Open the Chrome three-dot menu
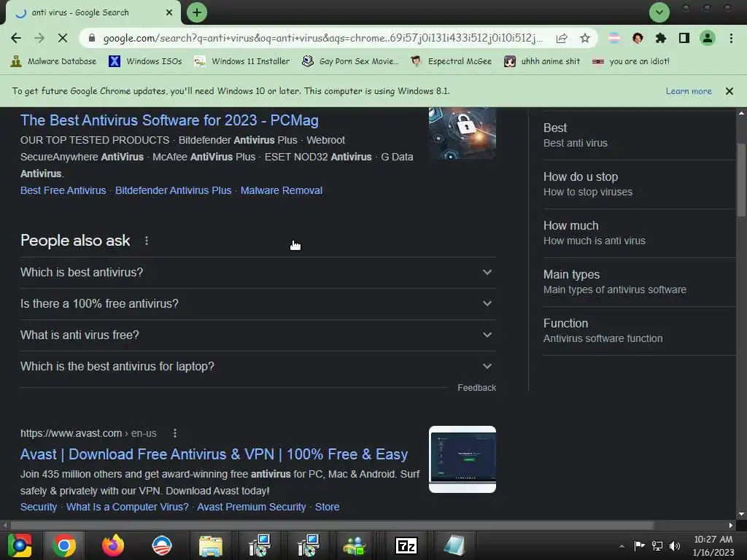The width and height of the screenshot is (747, 560). pos(731,38)
